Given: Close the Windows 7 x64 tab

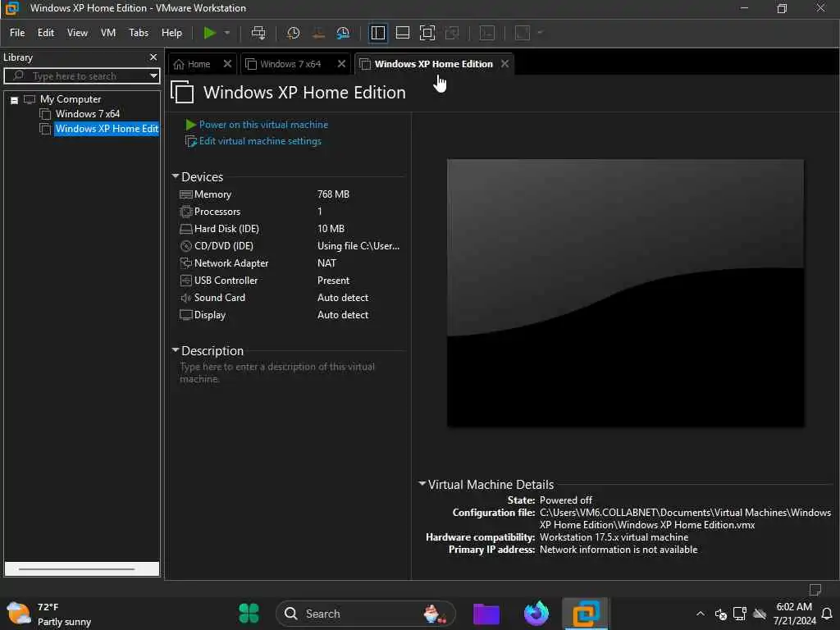Looking at the screenshot, I should coord(341,64).
